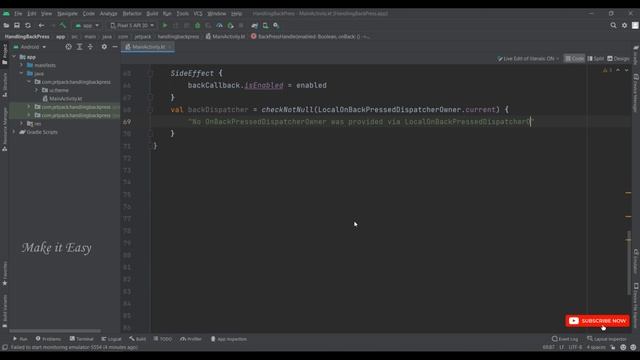Click Attach Debugger to Process icon
Image resolution: width=640 pixels, height=360 pixels.
pyautogui.click(x=230, y=25)
